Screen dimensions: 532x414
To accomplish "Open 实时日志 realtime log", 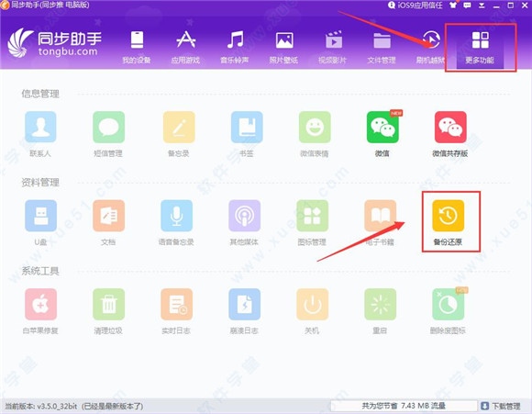I will (x=176, y=304).
